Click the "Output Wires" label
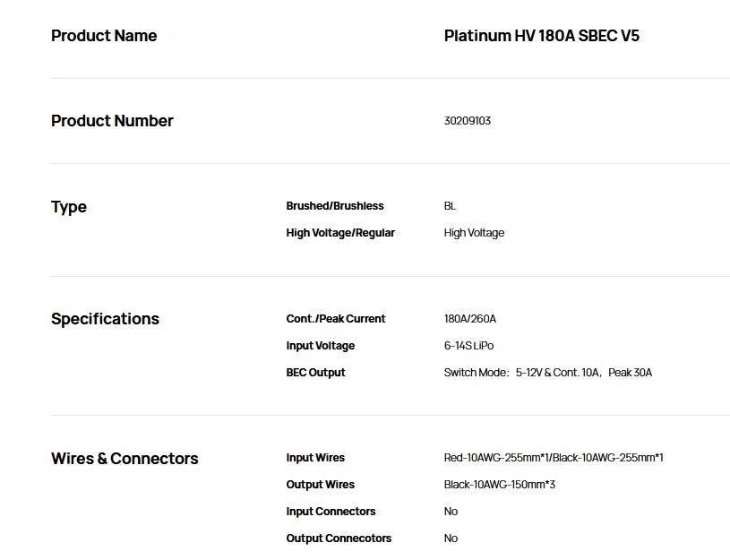The image size is (730, 560). 321,485
